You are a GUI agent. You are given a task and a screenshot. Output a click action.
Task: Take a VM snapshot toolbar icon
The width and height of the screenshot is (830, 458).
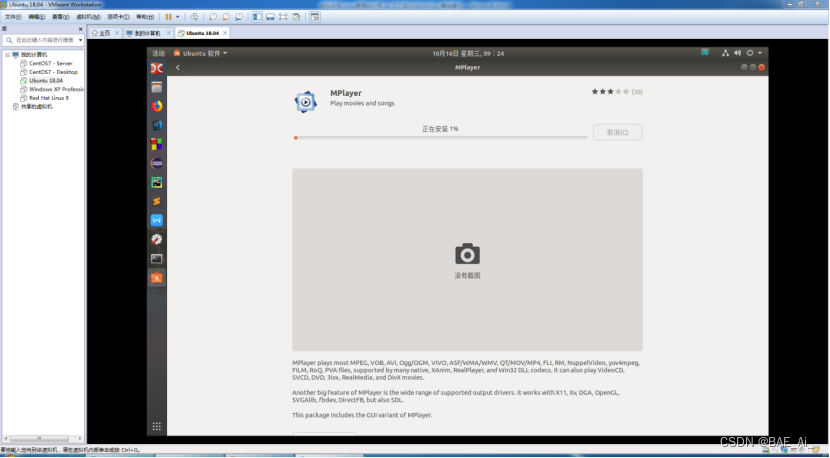pyautogui.click(x=213, y=17)
